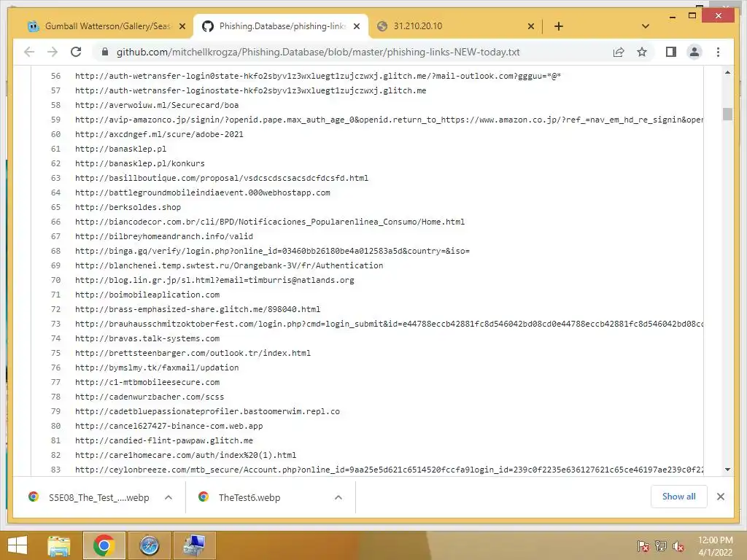Click the care1homecare.com auth line
The height and width of the screenshot is (560, 747).
pyautogui.click(x=185, y=455)
